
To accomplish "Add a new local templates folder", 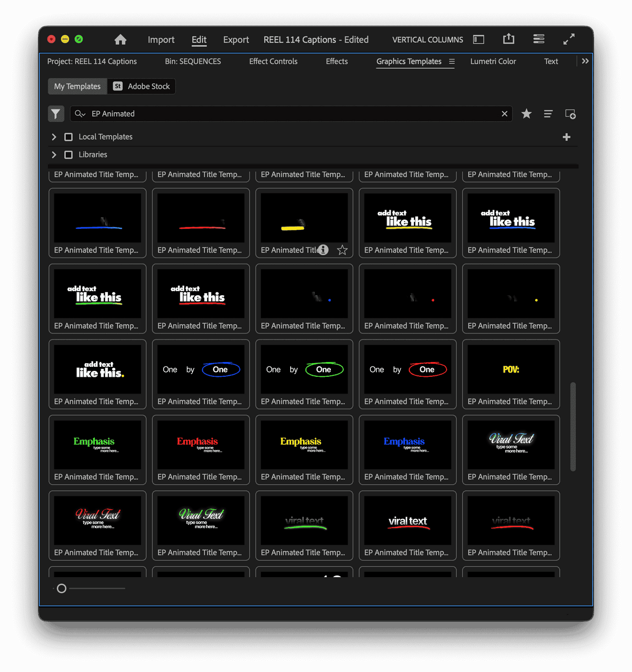I will 567,137.
